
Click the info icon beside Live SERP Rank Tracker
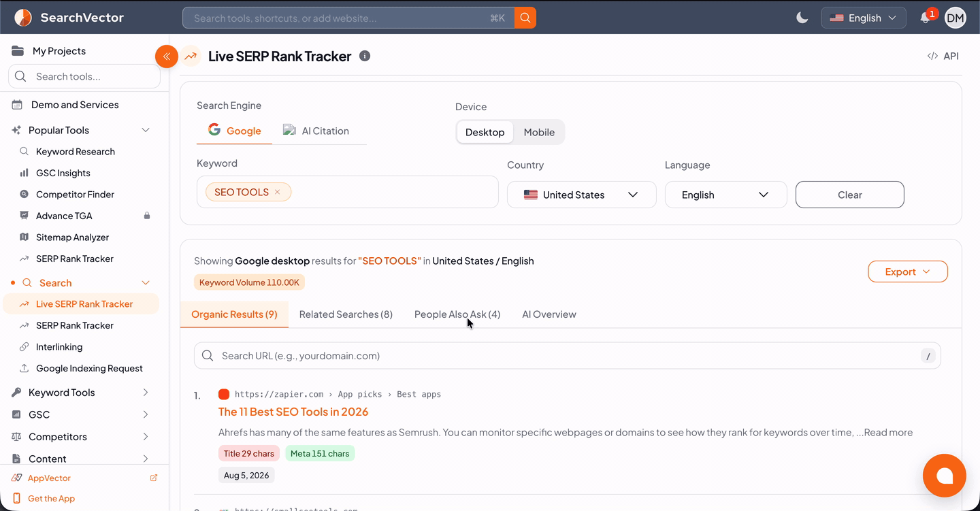click(x=365, y=56)
